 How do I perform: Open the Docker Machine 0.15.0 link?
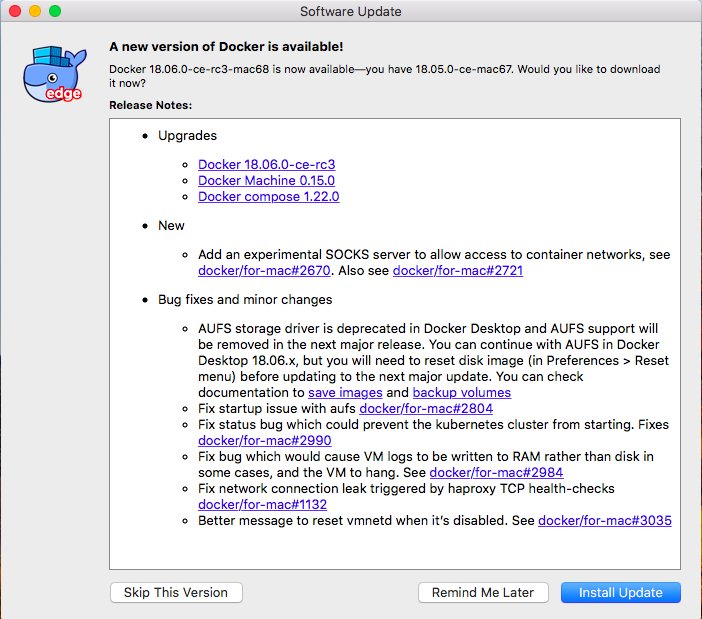pyautogui.click(x=266, y=180)
